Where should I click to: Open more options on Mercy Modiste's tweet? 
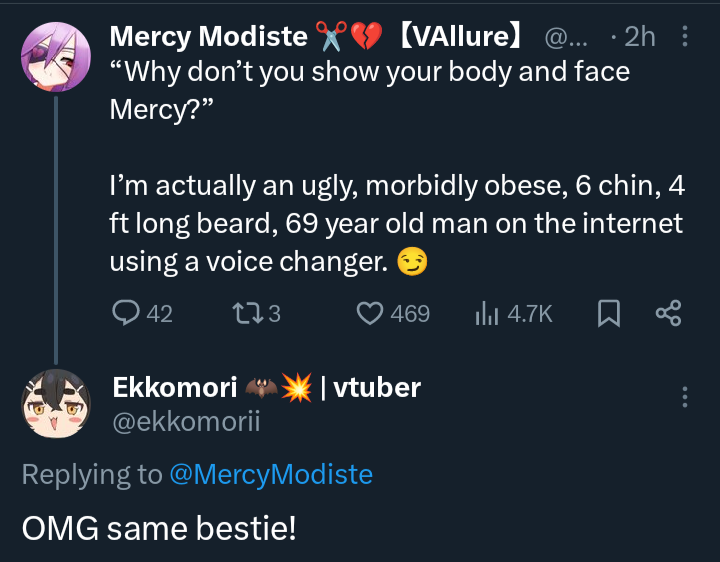pyautogui.click(x=685, y=37)
